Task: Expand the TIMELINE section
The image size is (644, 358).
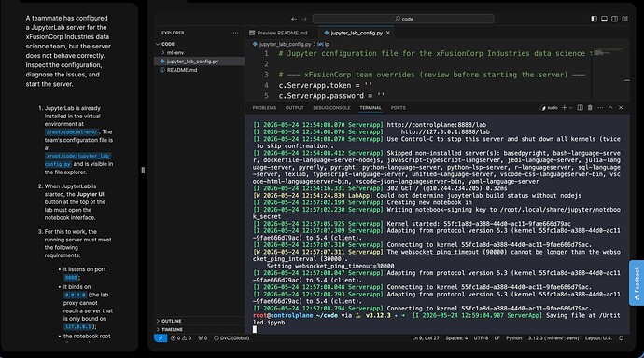Action: 172,329
